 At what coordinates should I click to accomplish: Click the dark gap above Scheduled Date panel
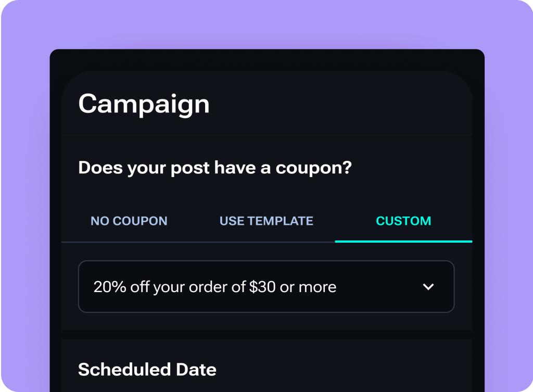click(x=266, y=335)
